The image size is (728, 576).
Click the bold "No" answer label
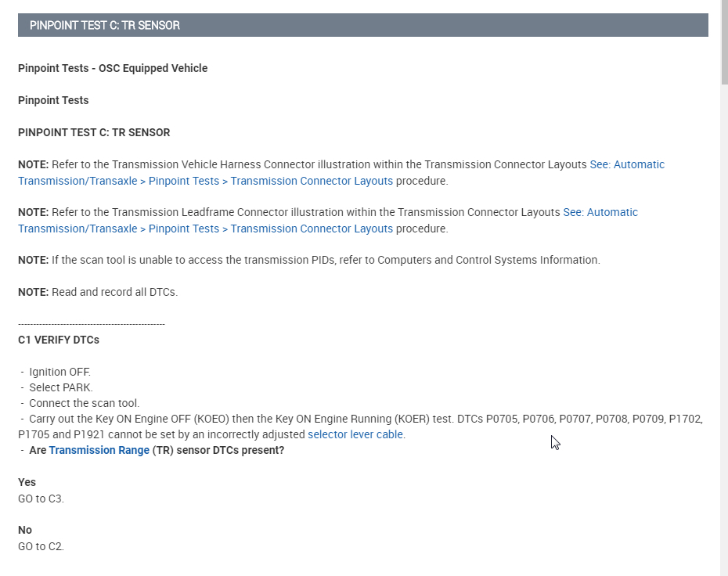tap(25, 530)
